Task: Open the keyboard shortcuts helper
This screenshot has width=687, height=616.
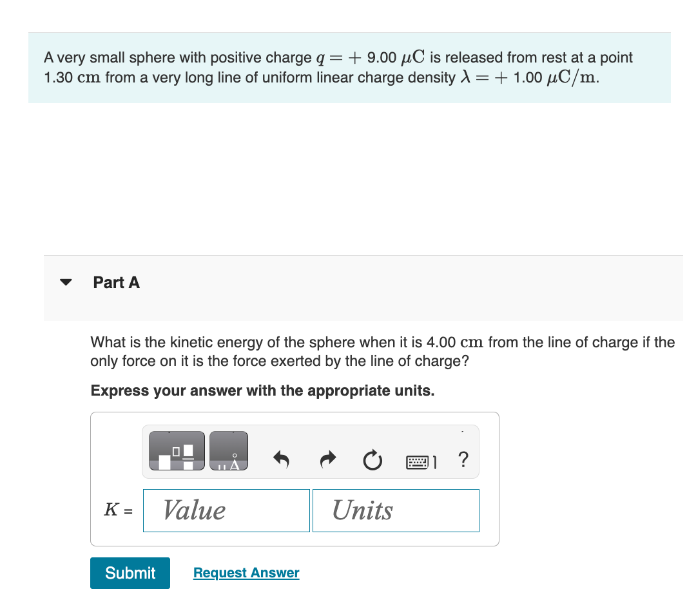Action: click(x=419, y=460)
